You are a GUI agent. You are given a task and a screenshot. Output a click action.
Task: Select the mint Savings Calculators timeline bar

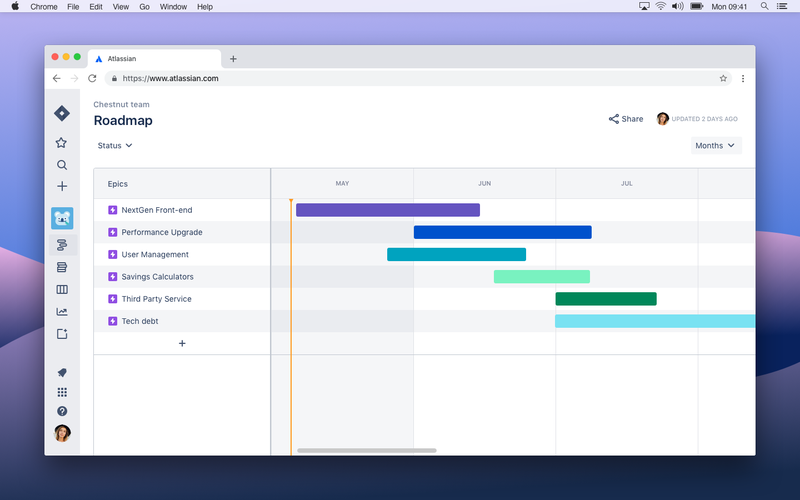(x=542, y=277)
